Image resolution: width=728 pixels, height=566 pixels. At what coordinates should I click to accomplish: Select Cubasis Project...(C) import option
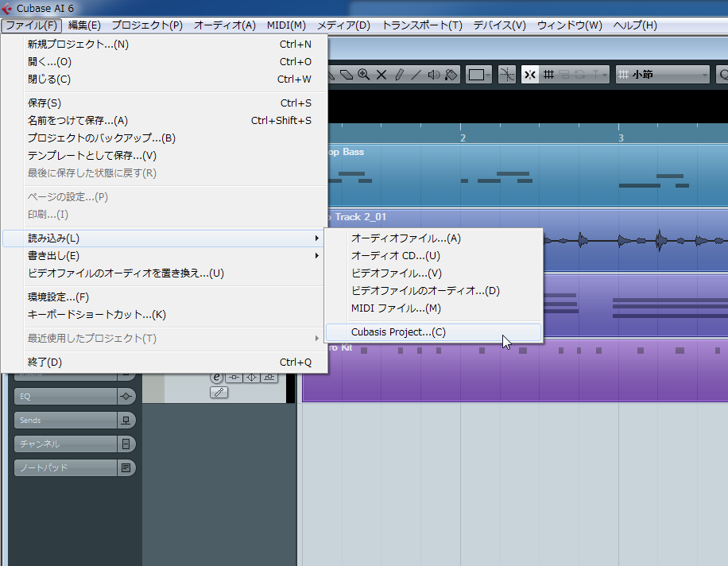(434, 332)
